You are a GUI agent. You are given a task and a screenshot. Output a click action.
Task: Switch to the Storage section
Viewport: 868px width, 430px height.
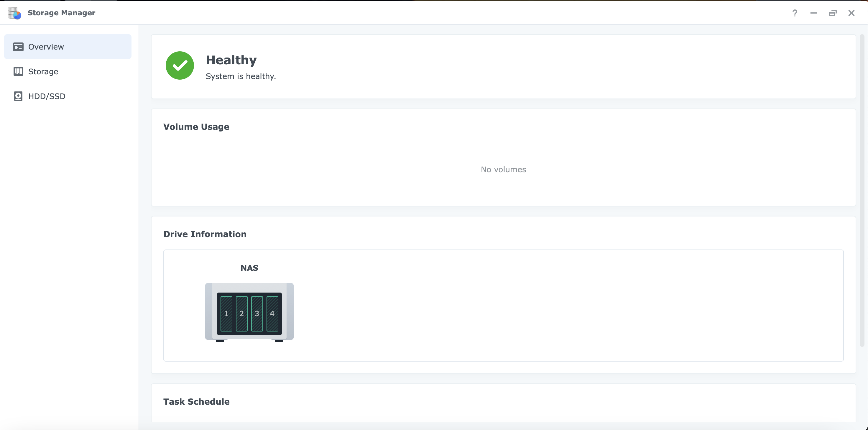coord(43,71)
